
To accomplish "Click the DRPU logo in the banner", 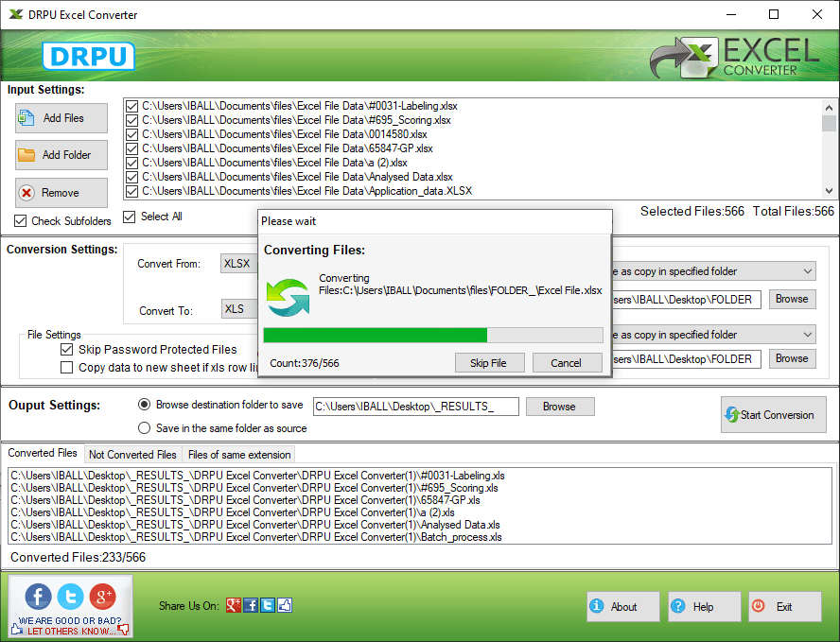I will pyautogui.click(x=88, y=56).
